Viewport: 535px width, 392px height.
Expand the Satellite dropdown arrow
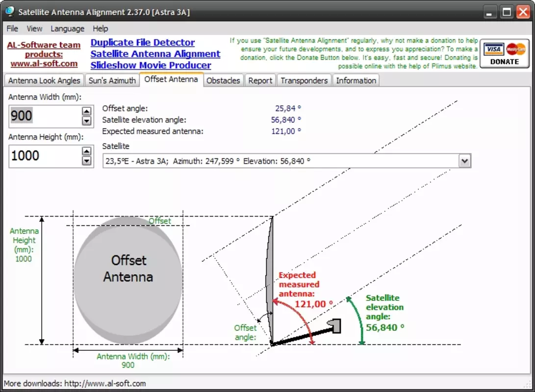pyautogui.click(x=464, y=161)
